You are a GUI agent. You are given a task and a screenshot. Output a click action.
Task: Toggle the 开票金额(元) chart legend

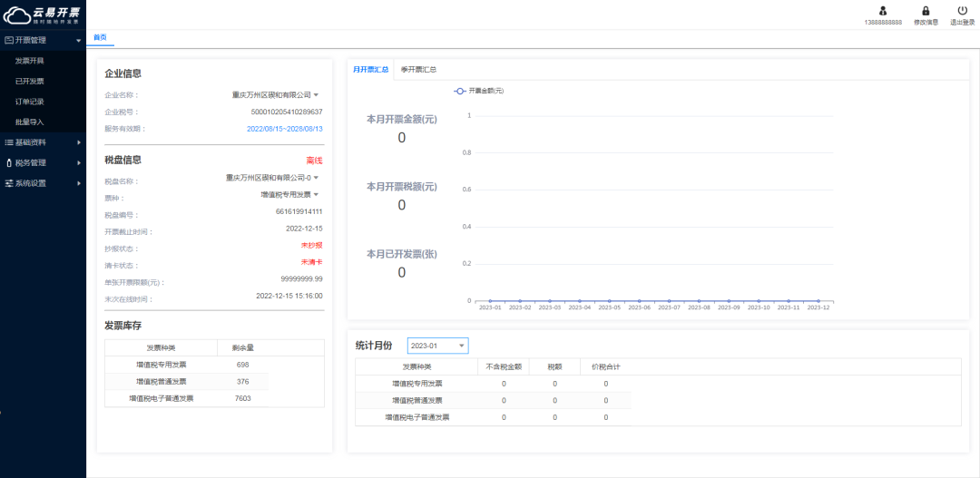tap(479, 91)
